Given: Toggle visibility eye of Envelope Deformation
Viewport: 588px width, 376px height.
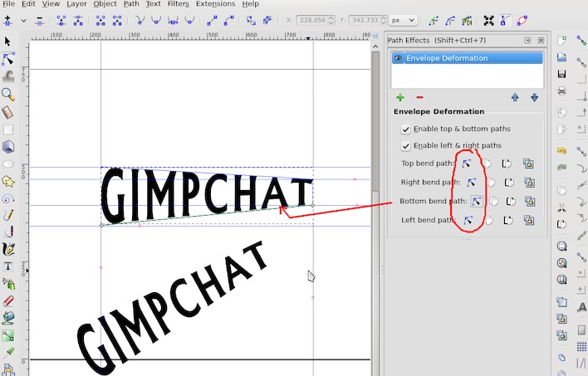Looking at the screenshot, I should pyautogui.click(x=398, y=58).
